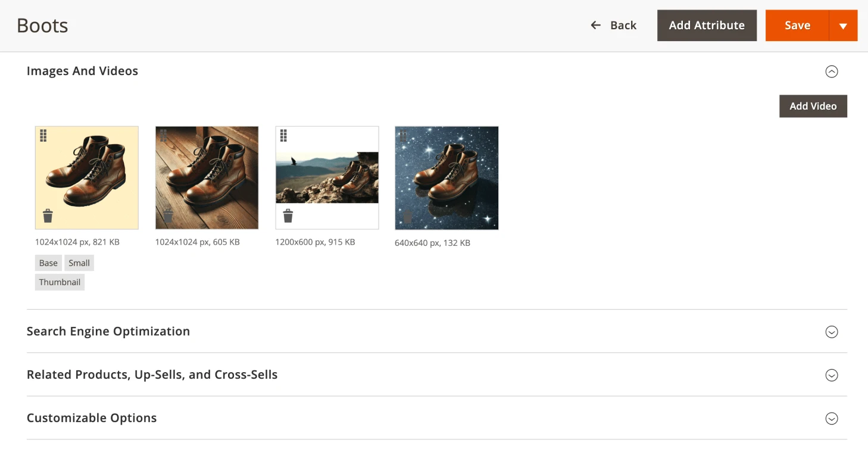Open the Save button dropdown arrow
Image resolution: width=868 pixels, height=468 pixels.
point(844,25)
